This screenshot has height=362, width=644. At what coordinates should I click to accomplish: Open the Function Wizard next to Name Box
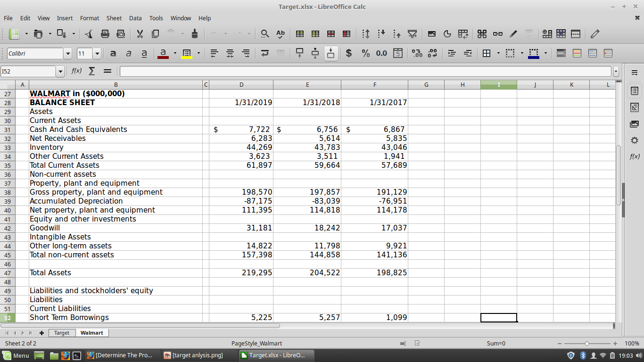tap(76, 71)
